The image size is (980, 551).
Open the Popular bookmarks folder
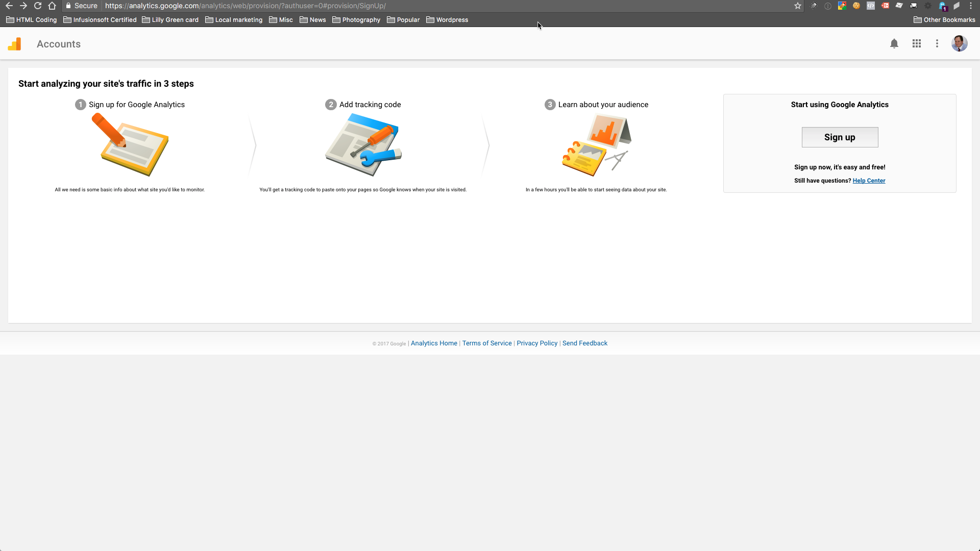pos(403,20)
